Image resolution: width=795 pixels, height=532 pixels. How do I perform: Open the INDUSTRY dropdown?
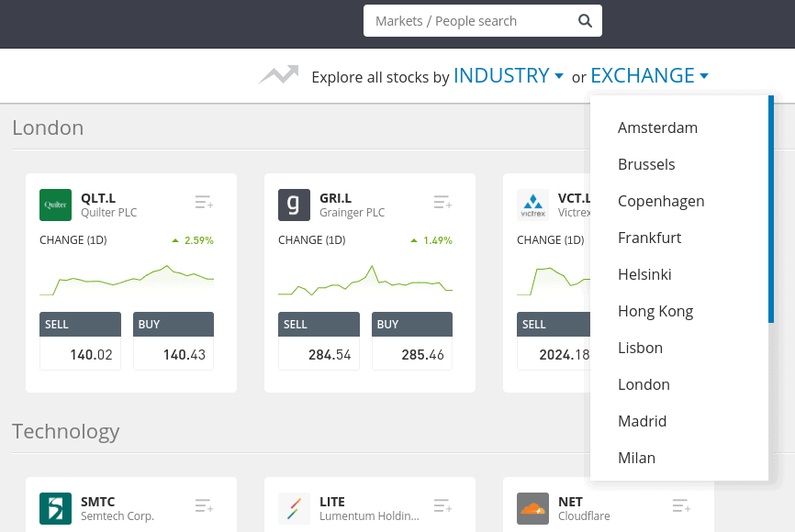(x=508, y=76)
